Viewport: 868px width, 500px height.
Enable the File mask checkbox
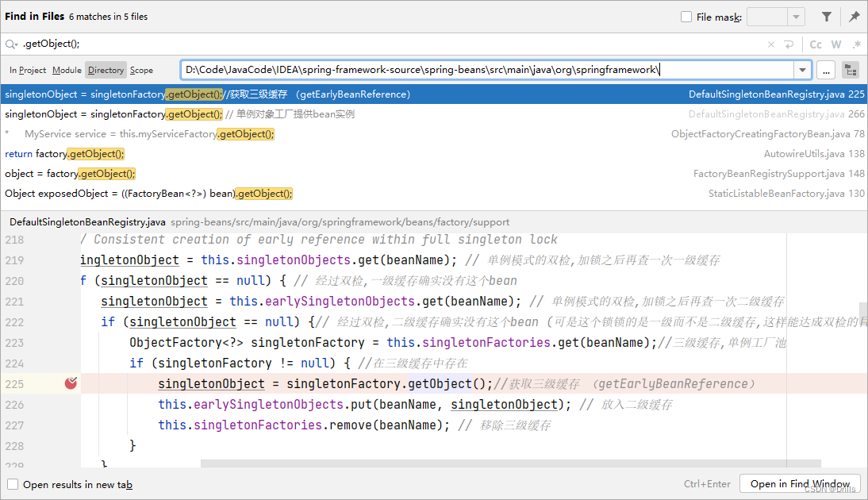pyautogui.click(x=686, y=17)
